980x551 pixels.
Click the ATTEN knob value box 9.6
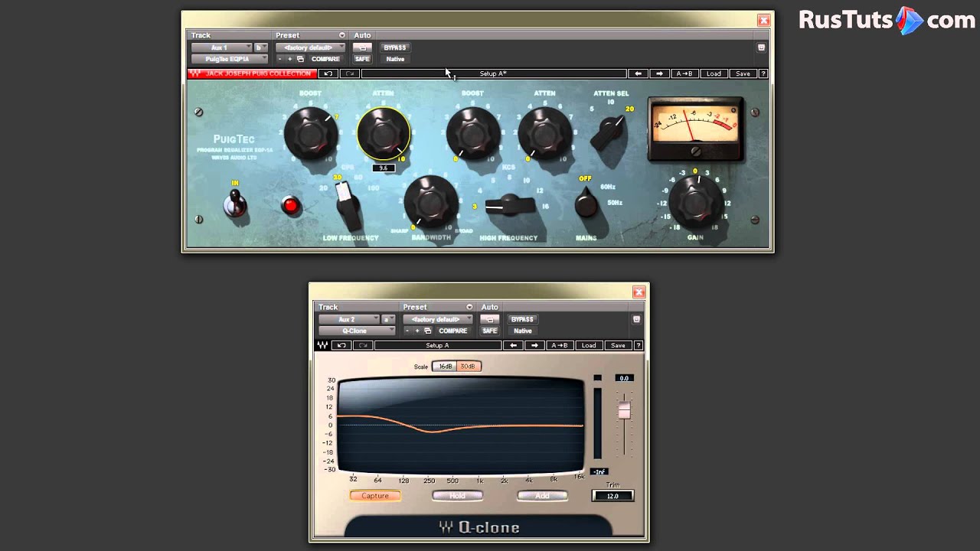383,168
